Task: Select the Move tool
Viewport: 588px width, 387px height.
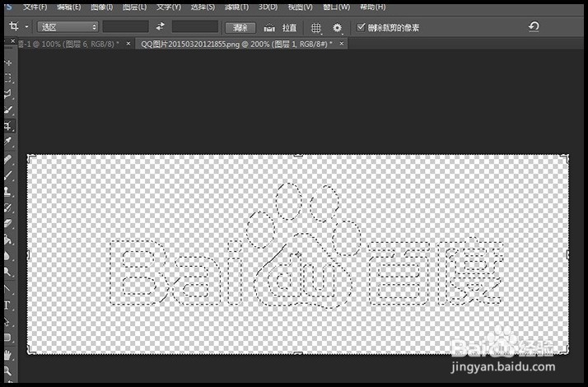Action: click(x=7, y=63)
